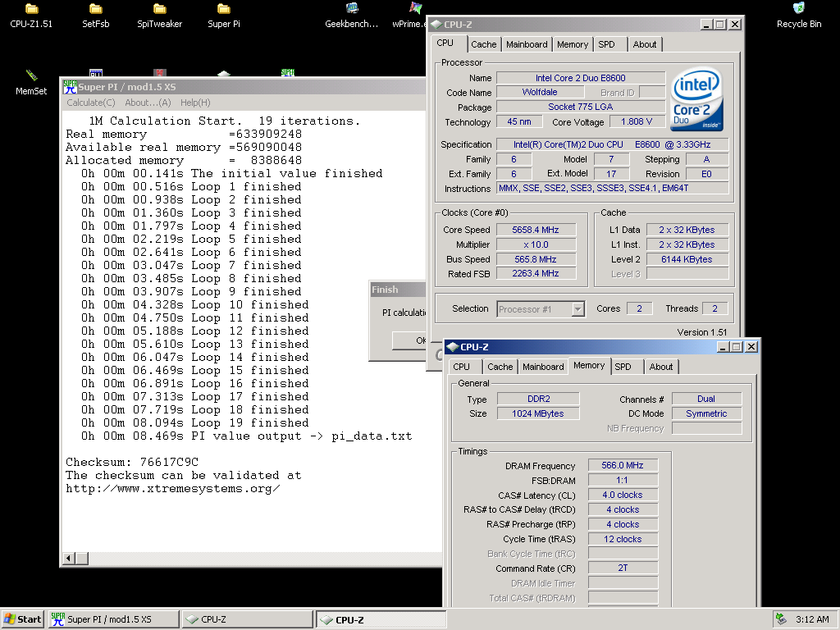This screenshot has width=840, height=630.
Task: Click the DC Mode Symmetric field
Action: [x=706, y=413]
